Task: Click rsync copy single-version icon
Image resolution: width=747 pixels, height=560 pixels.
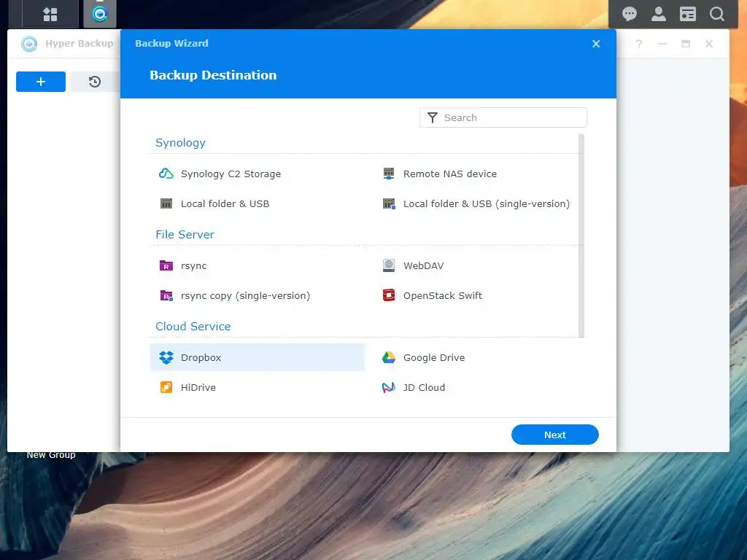Action: pos(166,296)
